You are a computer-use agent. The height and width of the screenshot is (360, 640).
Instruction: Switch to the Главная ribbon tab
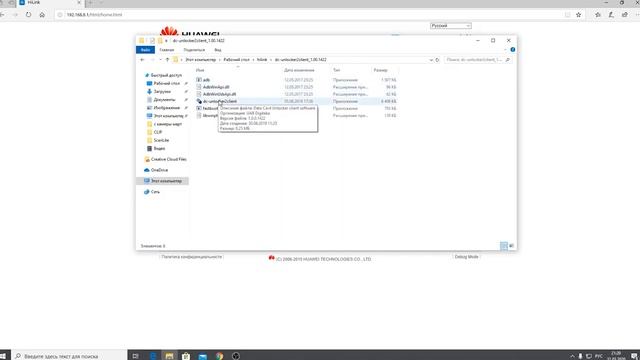click(x=167, y=50)
